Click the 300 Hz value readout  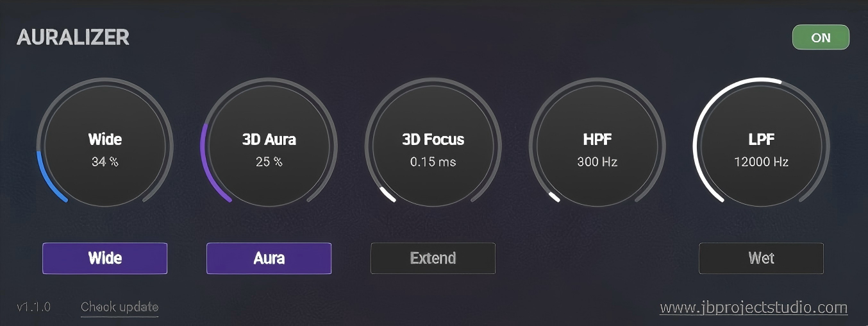597,162
